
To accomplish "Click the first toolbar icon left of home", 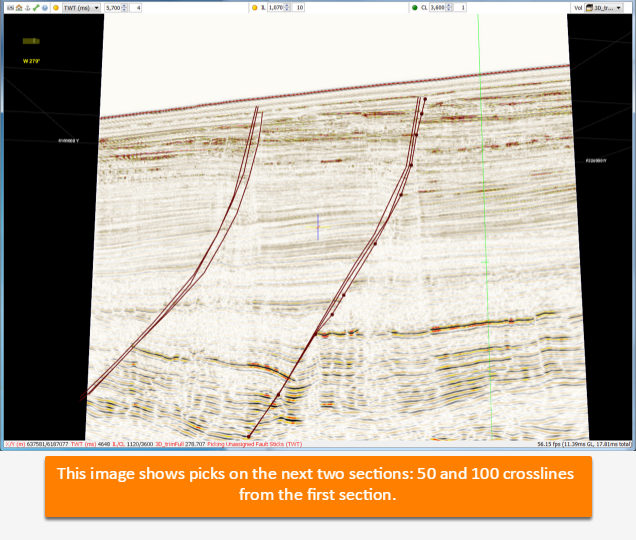I will click(x=10, y=8).
